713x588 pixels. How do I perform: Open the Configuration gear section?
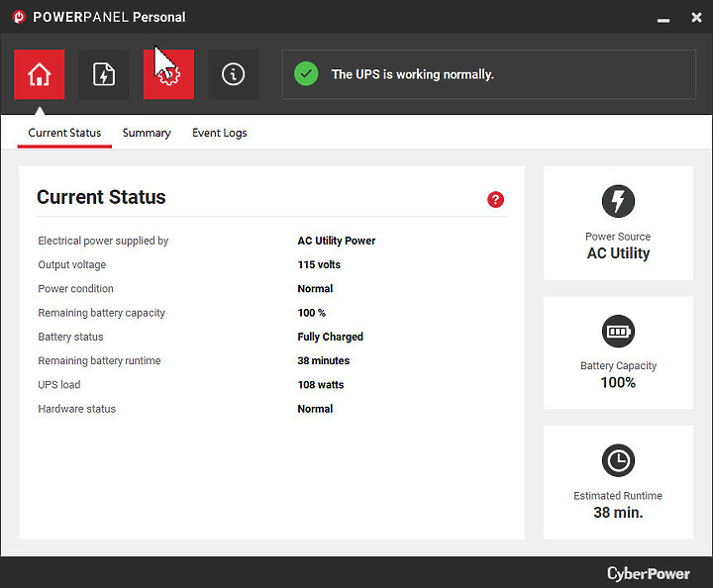pos(168,74)
